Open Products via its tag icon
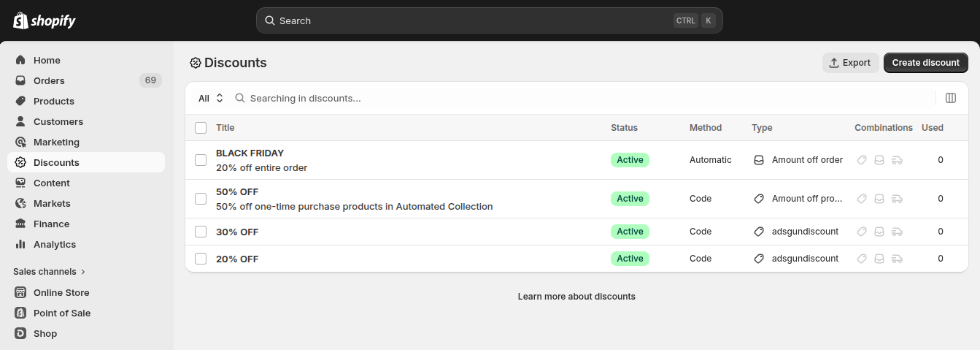The width and height of the screenshot is (980, 350). click(x=20, y=101)
